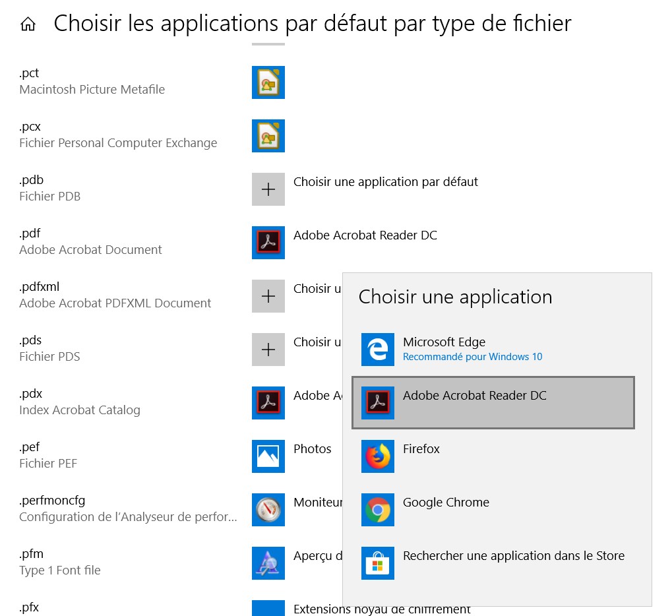Click the performance monitor icon for .perfmoncfg
The height and width of the screenshot is (616, 672).
click(x=268, y=510)
